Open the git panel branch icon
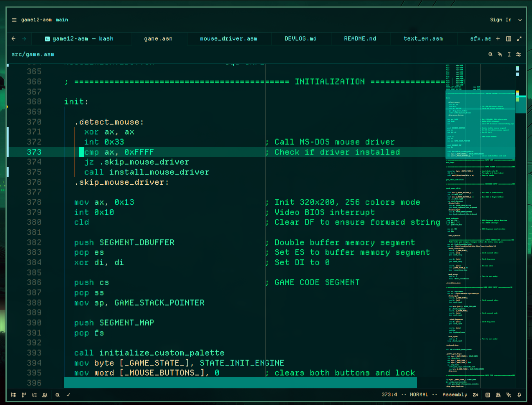The image size is (532, 405). [x=24, y=395]
